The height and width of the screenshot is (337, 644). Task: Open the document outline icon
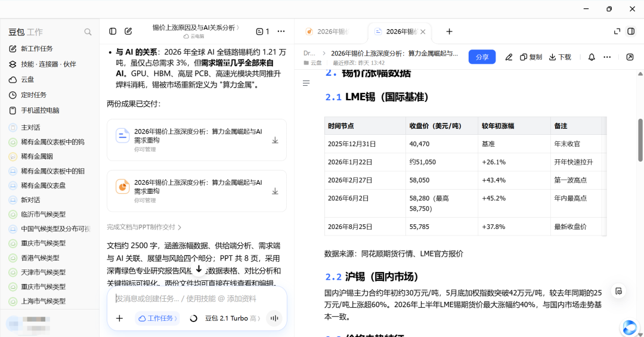pyautogui.click(x=306, y=84)
